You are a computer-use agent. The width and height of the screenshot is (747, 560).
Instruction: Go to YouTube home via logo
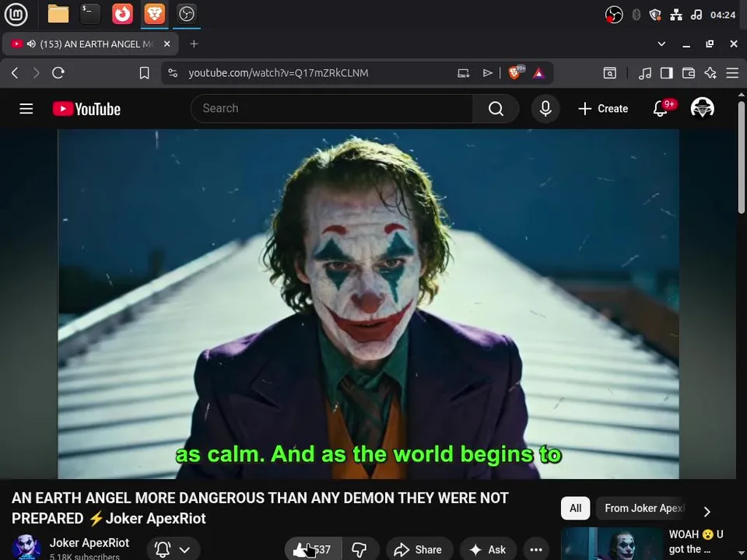(x=86, y=109)
